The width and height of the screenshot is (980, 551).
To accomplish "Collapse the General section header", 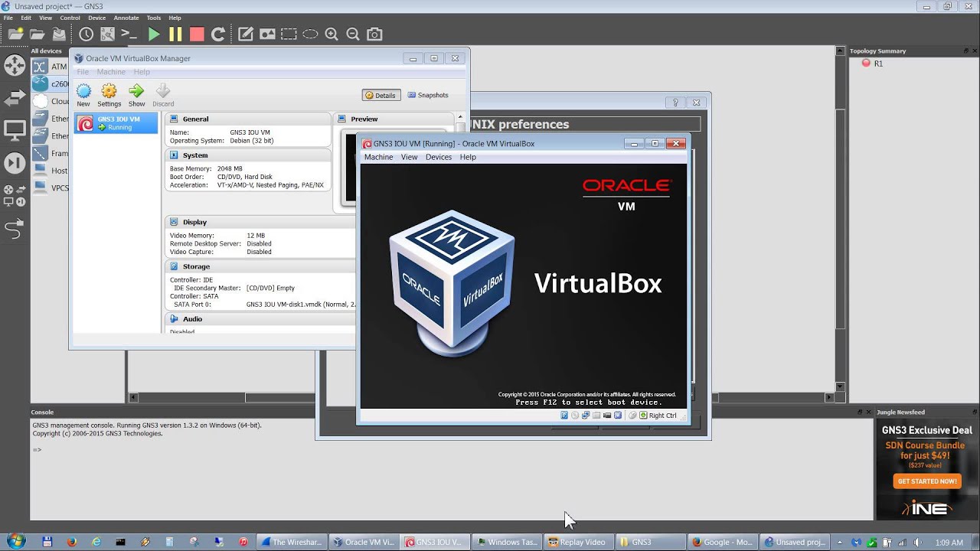I will tap(248, 119).
